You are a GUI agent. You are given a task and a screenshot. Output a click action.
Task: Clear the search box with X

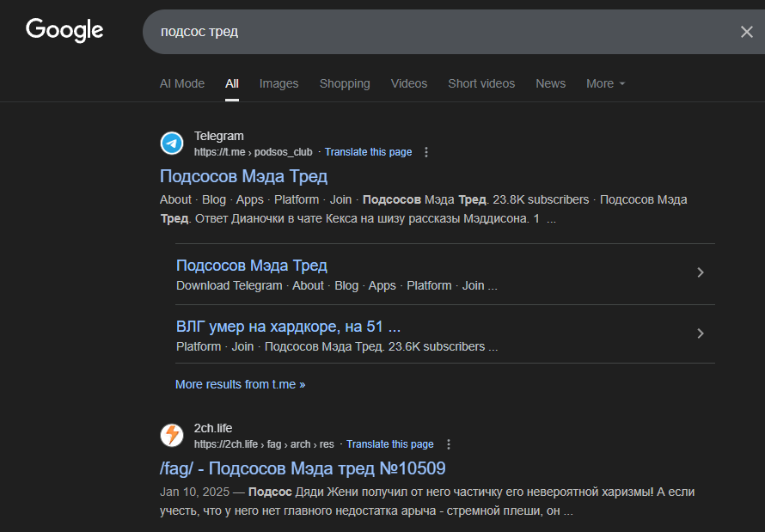746,32
